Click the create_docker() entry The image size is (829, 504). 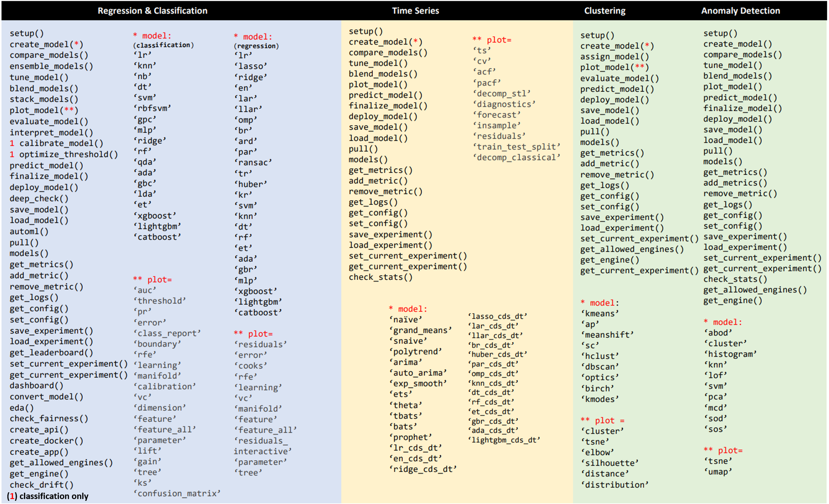(x=47, y=441)
